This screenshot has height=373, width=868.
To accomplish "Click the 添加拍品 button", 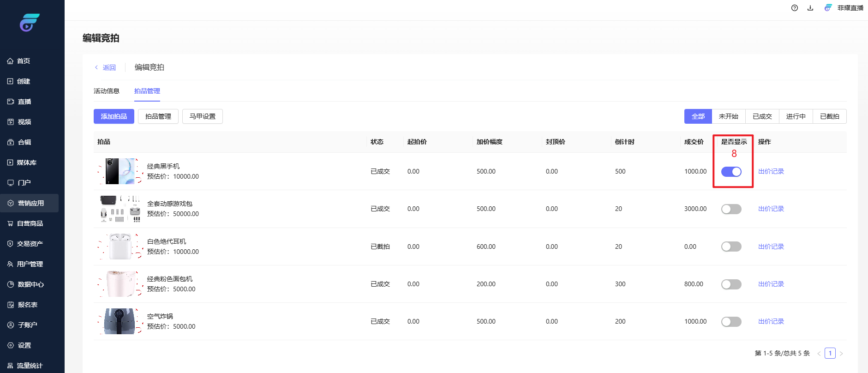I will 114,116.
